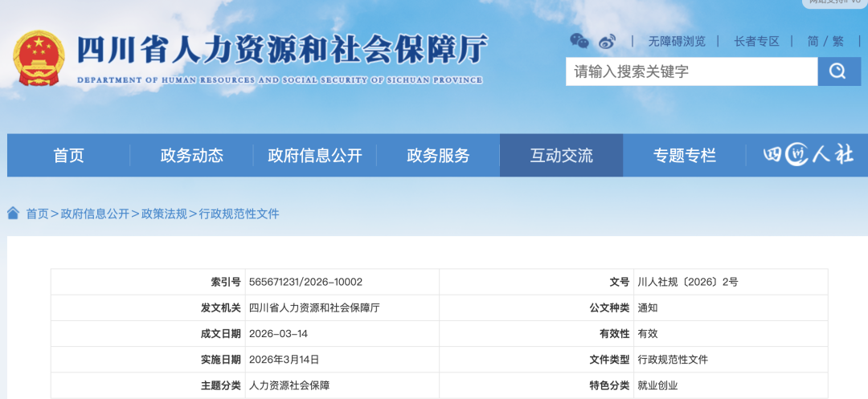Click the 通知 document type value
The image size is (868, 399).
click(x=648, y=307)
